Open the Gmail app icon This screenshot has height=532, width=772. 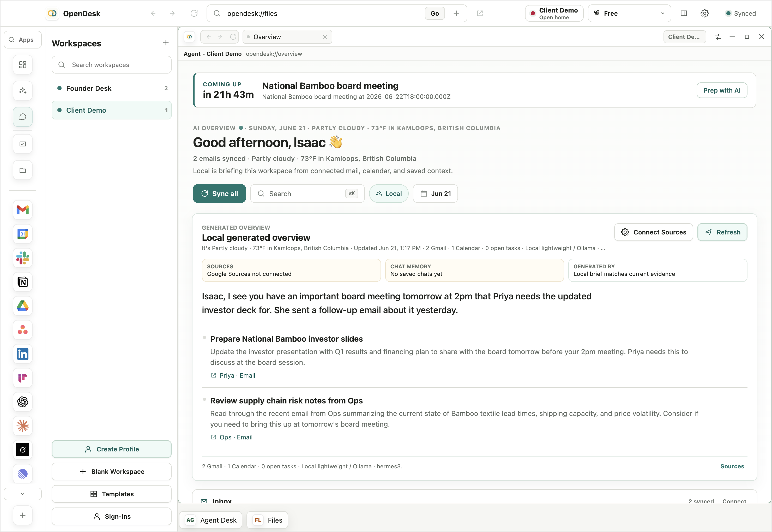click(23, 210)
